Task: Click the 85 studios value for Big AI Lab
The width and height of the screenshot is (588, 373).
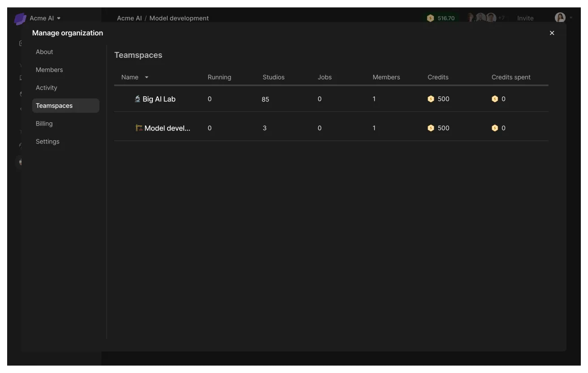Action: point(265,99)
